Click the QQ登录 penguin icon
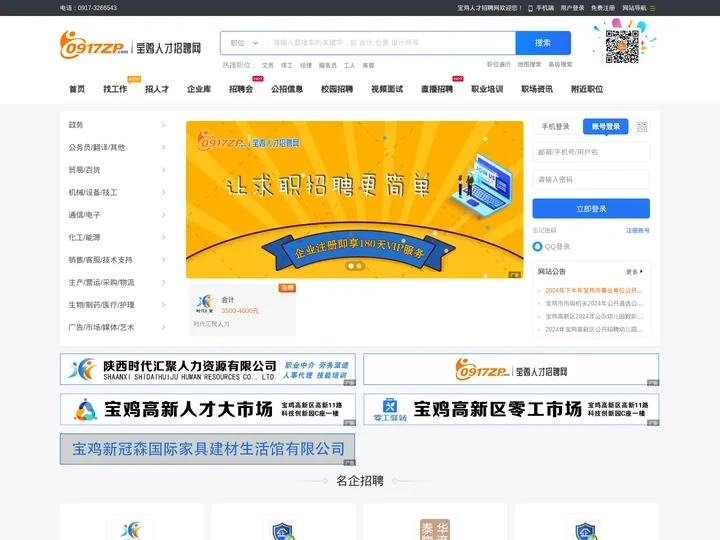This screenshot has height=540, width=720. 537,247
